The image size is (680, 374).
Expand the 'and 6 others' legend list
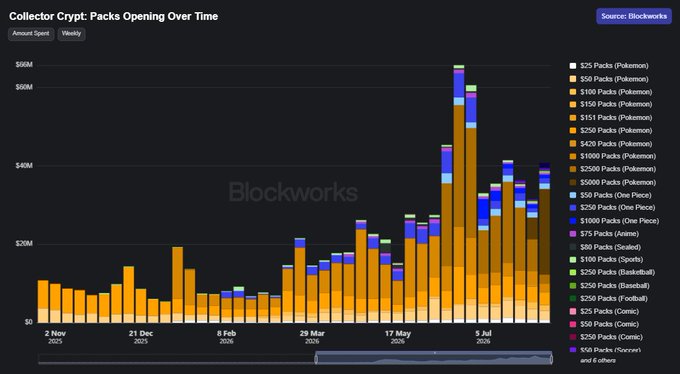pyautogui.click(x=598, y=361)
